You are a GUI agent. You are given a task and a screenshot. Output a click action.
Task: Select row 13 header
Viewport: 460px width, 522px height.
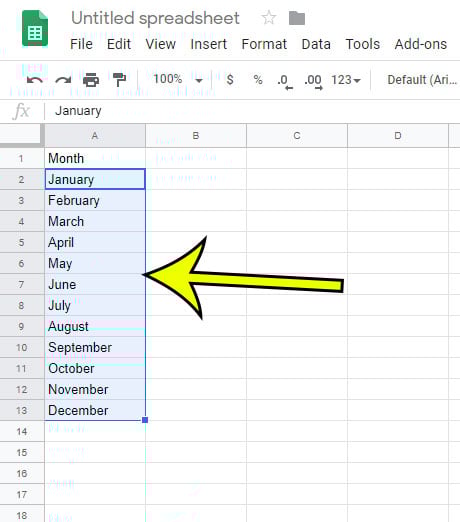pyautogui.click(x=22, y=410)
